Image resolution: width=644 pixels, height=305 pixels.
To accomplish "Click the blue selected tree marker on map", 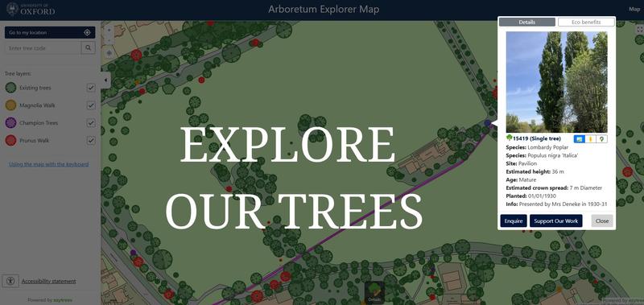I will [488, 123].
